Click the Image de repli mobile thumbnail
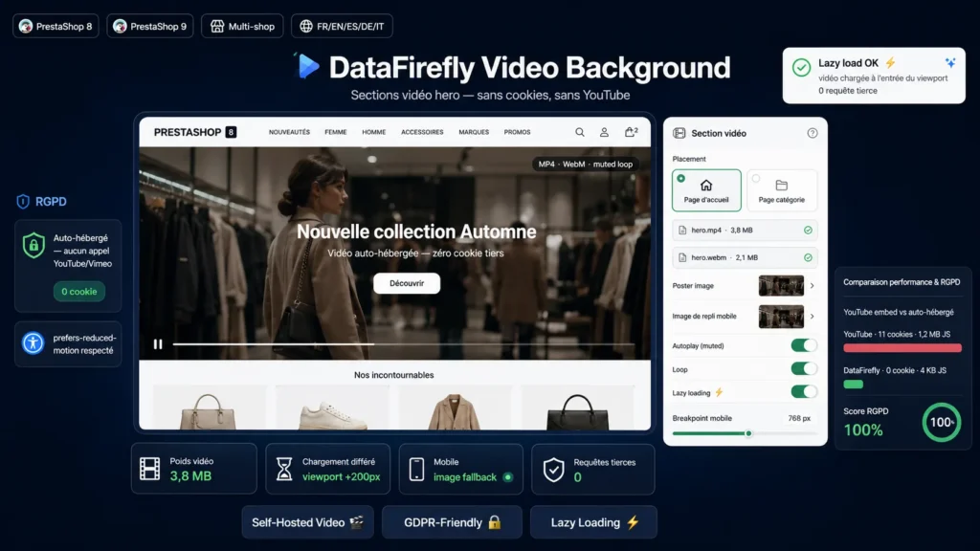Image resolution: width=980 pixels, height=551 pixels. (x=781, y=316)
